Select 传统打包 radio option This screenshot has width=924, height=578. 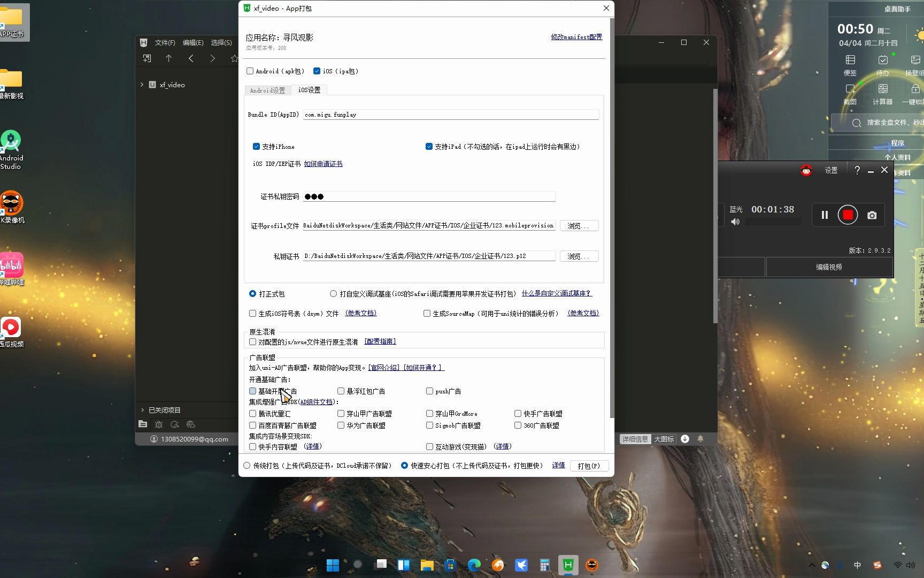(x=247, y=465)
